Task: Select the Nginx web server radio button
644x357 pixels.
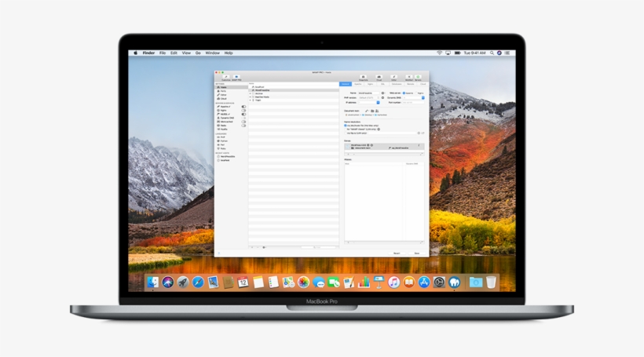Action: pyautogui.click(x=416, y=93)
